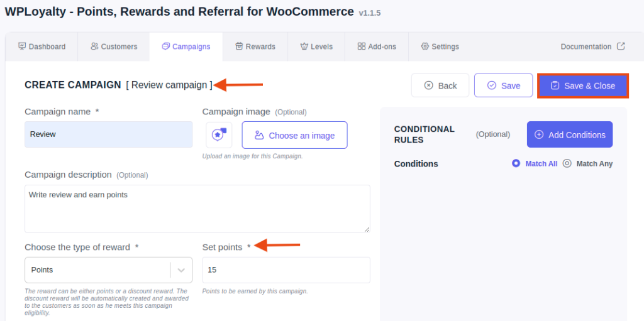Click the Save & Close button
The image size is (644, 321).
tap(583, 86)
